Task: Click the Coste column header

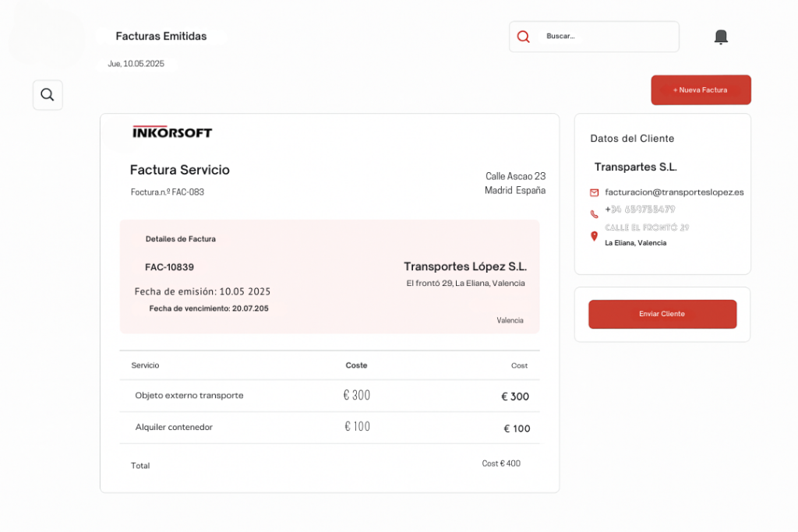Action: tap(356, 365)
